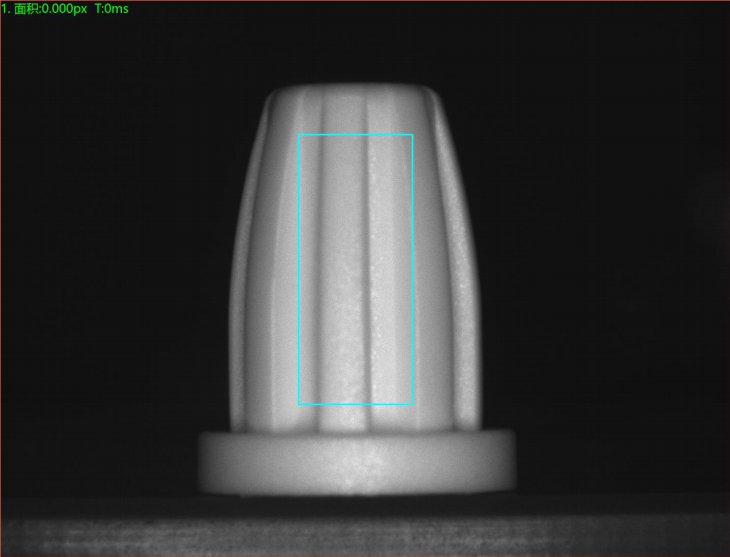This screenshot has width=730, height=557.
Task: Select the top-right corner of cyan ROI
Action: point(412,135)
